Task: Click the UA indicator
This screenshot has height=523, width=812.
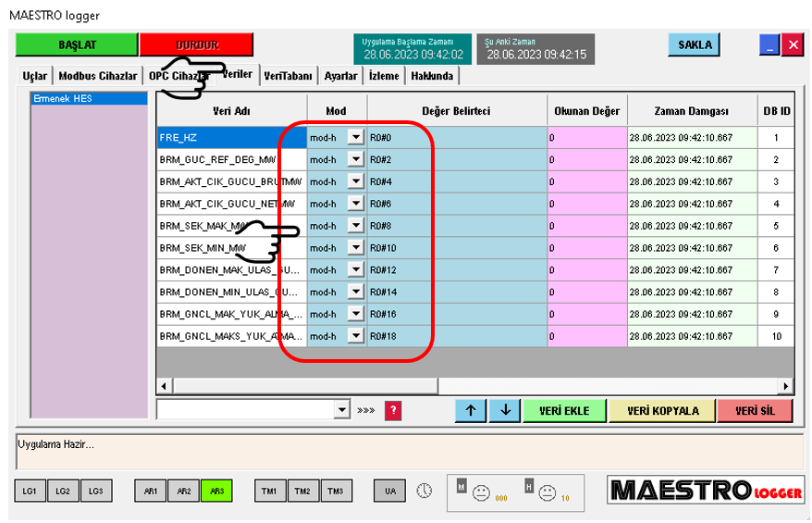Action: click(390, 491)
